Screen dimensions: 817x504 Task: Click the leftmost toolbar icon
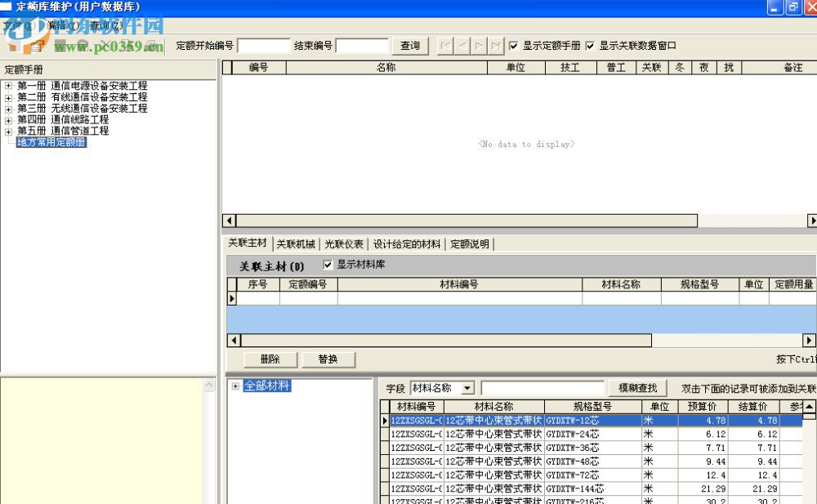click(x=10, y=46)
